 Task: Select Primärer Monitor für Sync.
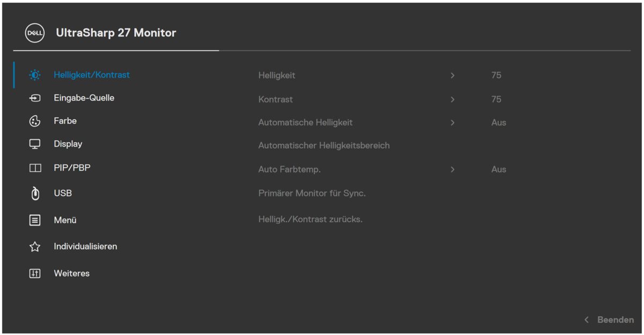point(312,193)
